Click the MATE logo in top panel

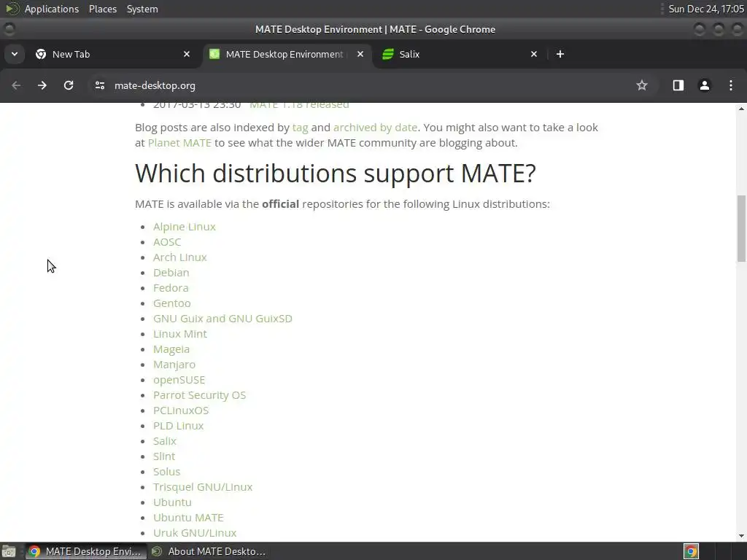tap(12, 9)
